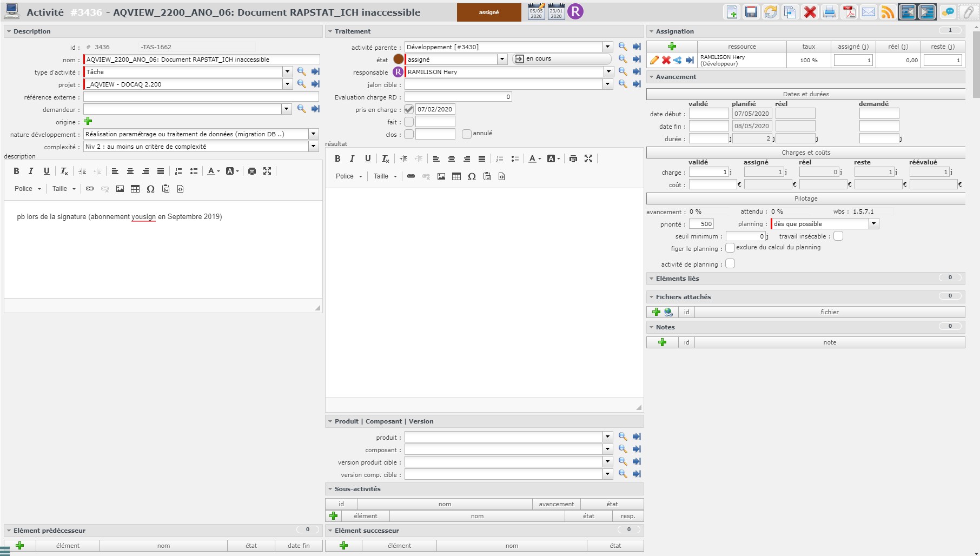
Task: Check the 'annulé' checkbox
Action: (x=466, y=134)
